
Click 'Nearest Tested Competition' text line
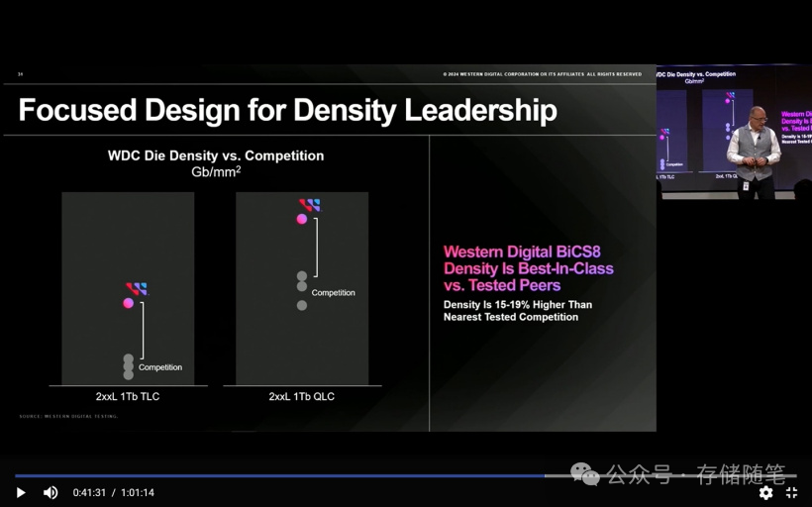coord(511,317)
